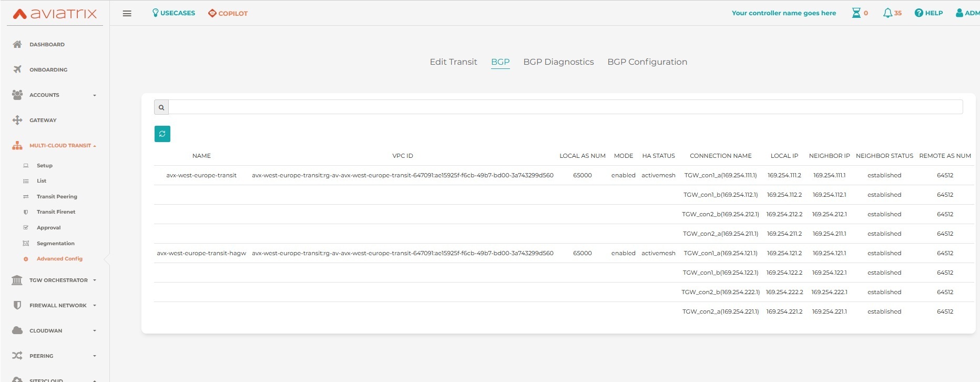Expand Peering dropdown arrow
This screenshot has width=980, height=382.
point(95,356)
